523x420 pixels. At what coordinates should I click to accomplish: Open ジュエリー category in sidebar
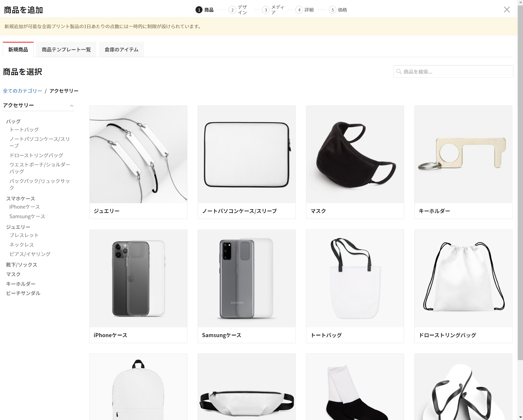(18, 227)
